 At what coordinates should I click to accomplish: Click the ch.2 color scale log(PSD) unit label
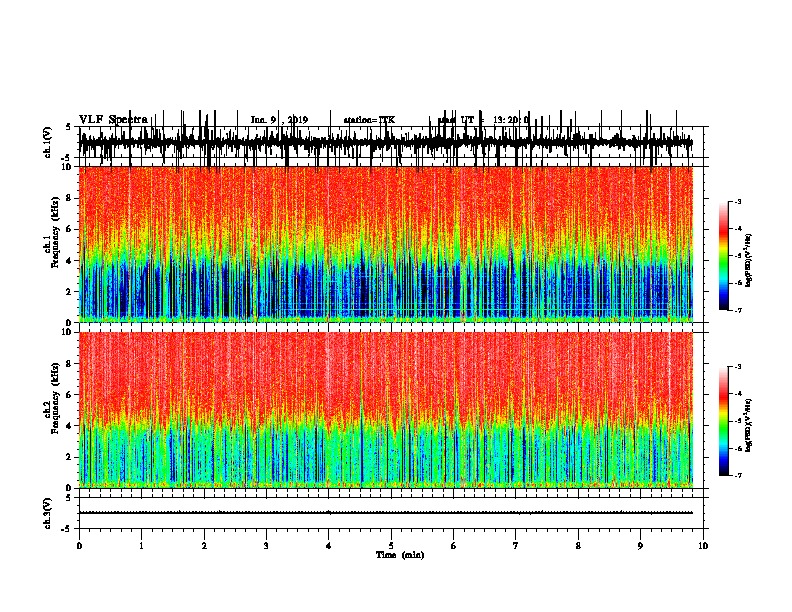748,425
